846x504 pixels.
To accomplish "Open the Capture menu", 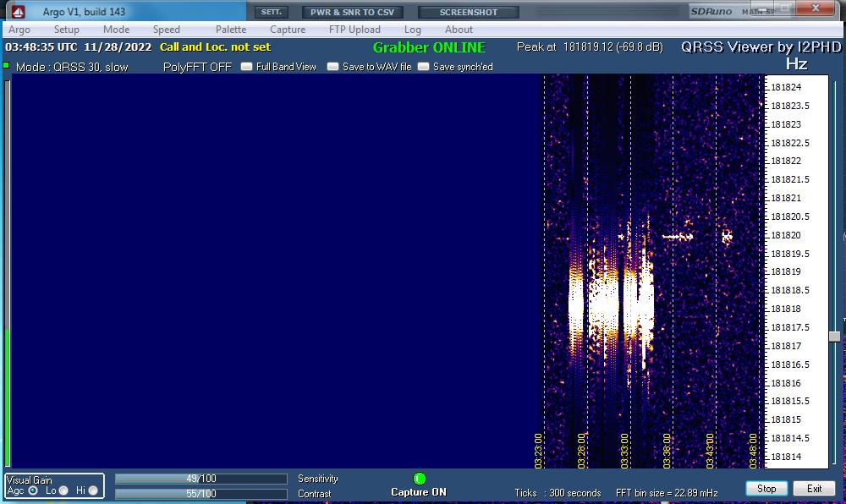I will [288, 30].
